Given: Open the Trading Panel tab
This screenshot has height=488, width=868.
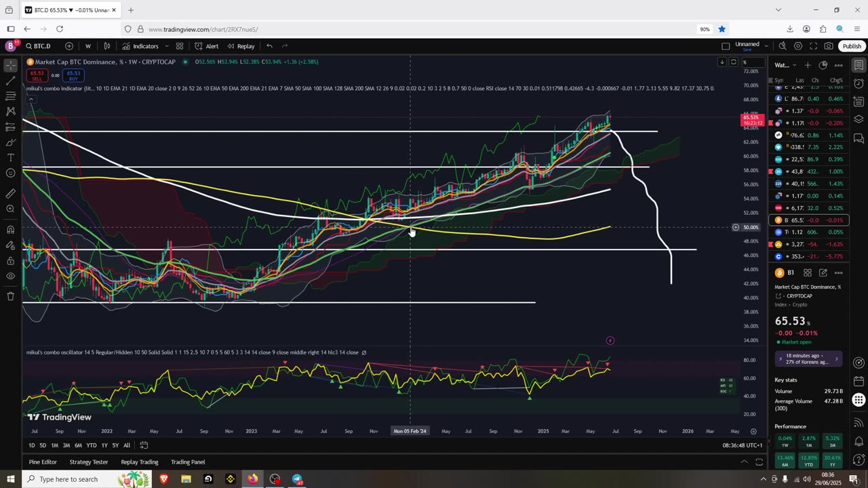Looking at the screenshot, I should [188, 462].
